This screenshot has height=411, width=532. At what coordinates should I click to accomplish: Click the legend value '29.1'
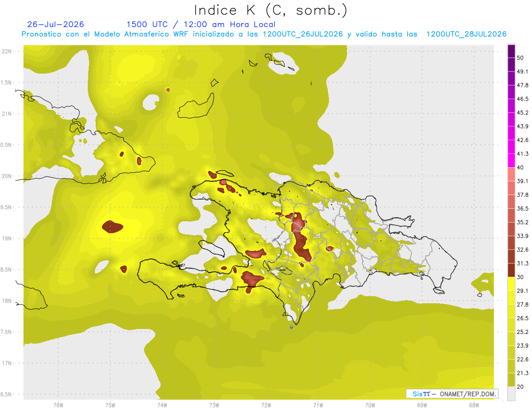[523, 290]
